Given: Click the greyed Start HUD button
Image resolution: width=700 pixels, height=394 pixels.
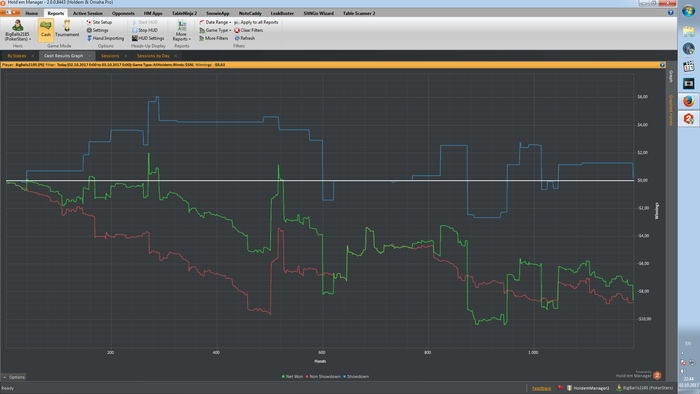Looking at the screenshot, I should point(145,22).
